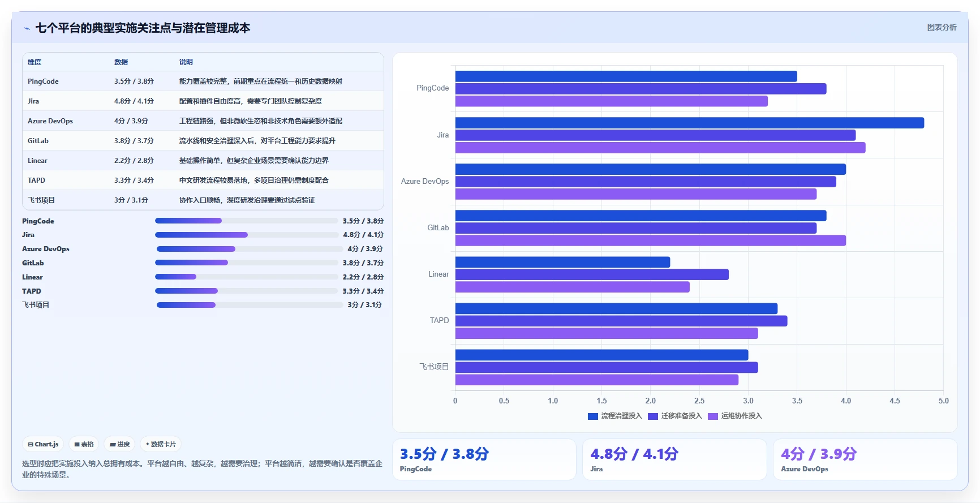This screenshot has height=503, width=980.
Task: Select the 4.8分 / 4.1分 cell in the table
Action: click(x=134, y=101)
